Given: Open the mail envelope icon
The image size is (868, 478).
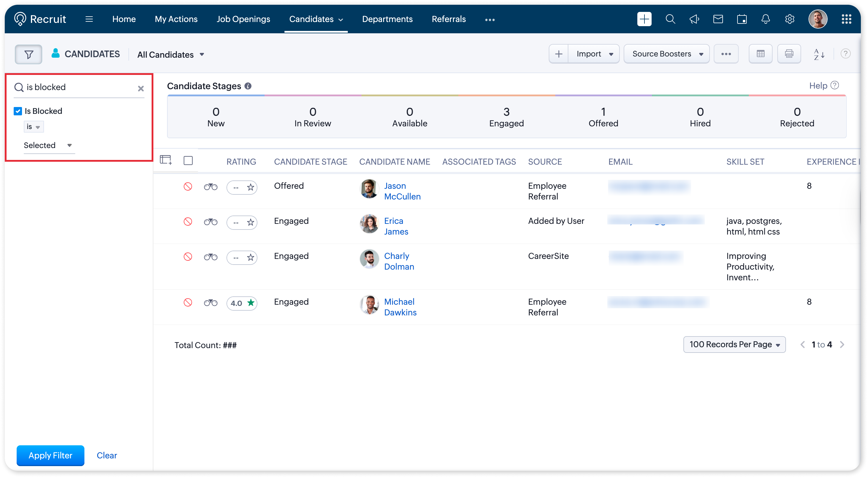Looking at the screenshot, I should (x=718, y=19).
